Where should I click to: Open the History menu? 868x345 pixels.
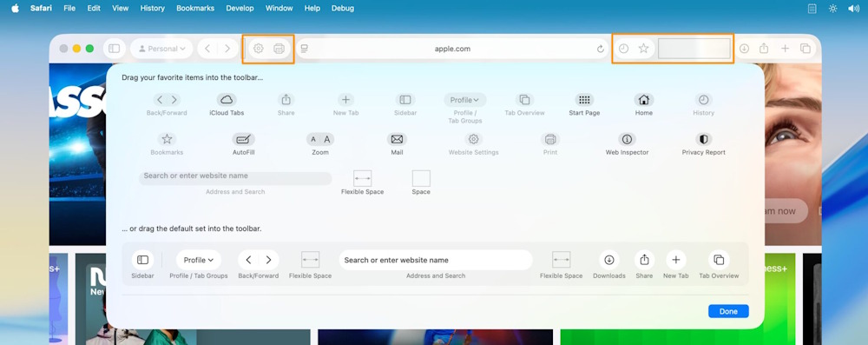[152, 9]
